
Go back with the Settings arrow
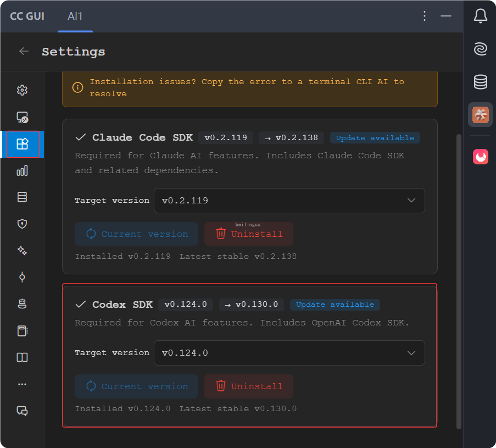(24, 51)
